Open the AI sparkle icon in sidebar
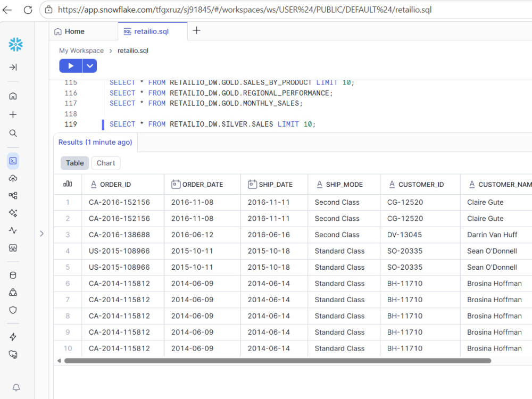This screenshot has width=532, height=399. [13, 213]
